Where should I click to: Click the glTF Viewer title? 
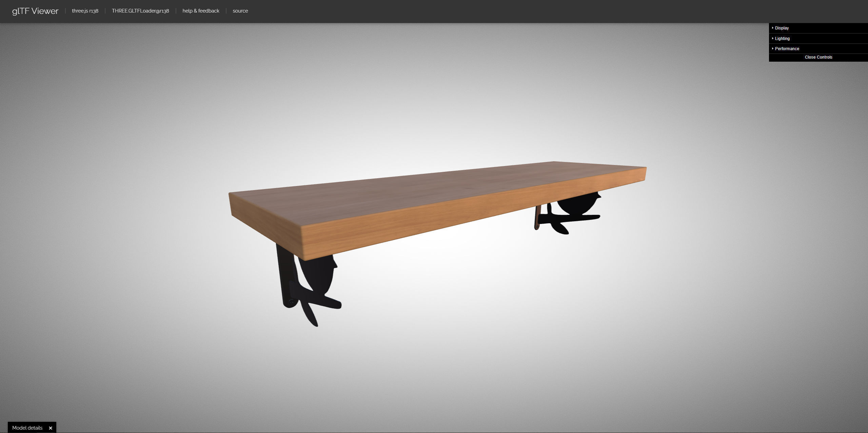click(x=35, y=11)
